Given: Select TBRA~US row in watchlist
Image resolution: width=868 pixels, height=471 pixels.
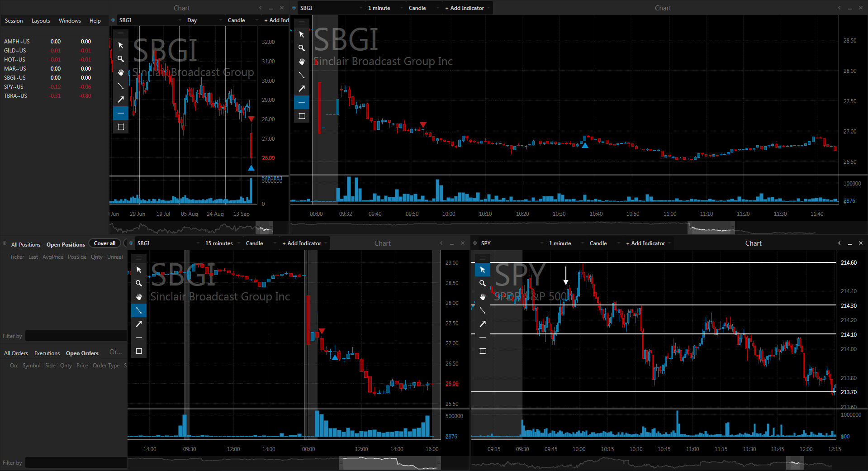Looking at the screenshot, I should pos(54,96).
